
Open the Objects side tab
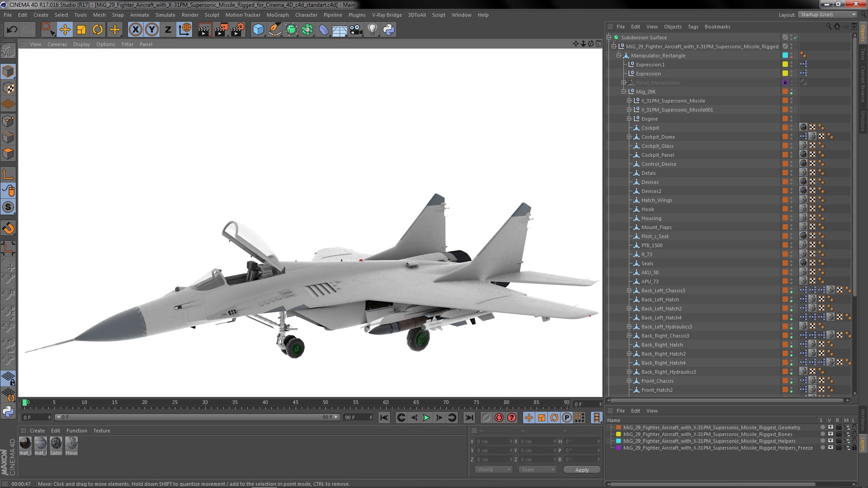863,34
